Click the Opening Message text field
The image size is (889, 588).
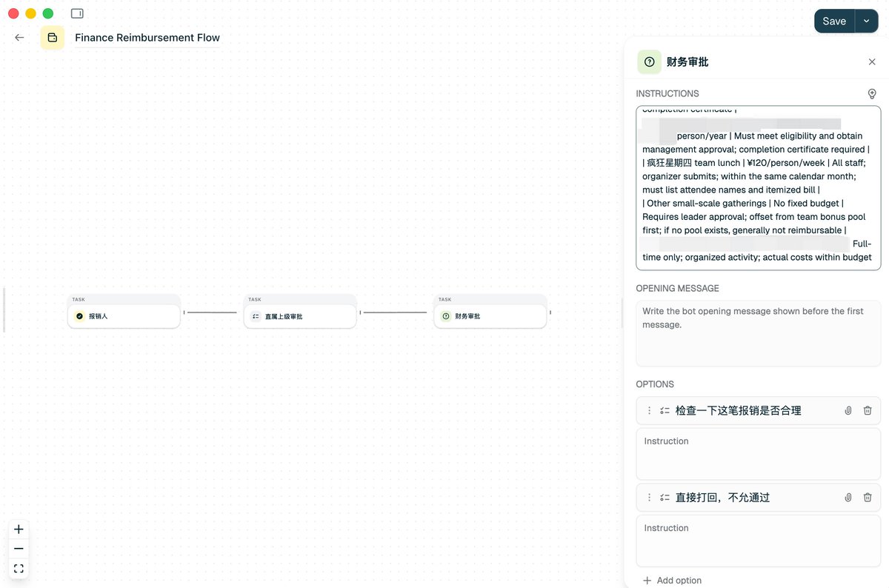758,333
